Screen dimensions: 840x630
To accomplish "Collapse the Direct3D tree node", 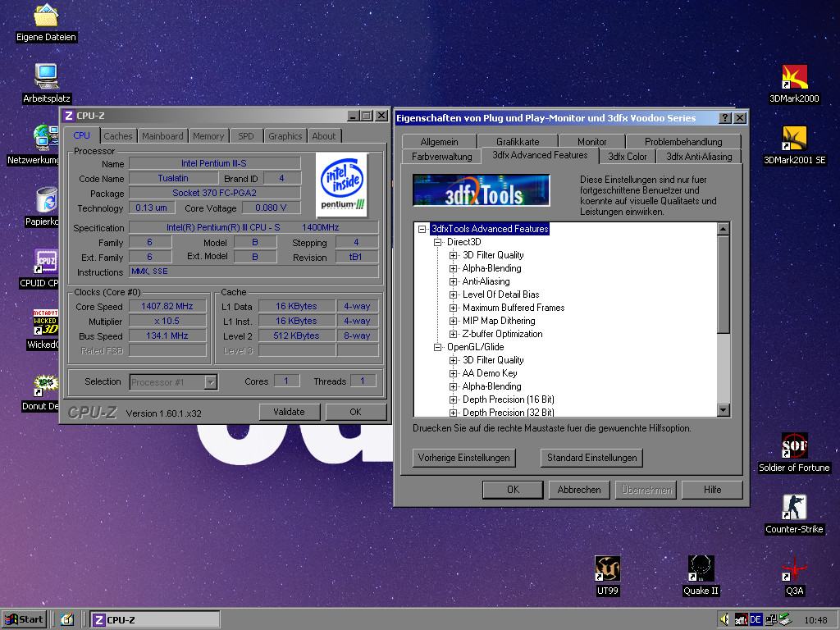I will pos(438,242).
